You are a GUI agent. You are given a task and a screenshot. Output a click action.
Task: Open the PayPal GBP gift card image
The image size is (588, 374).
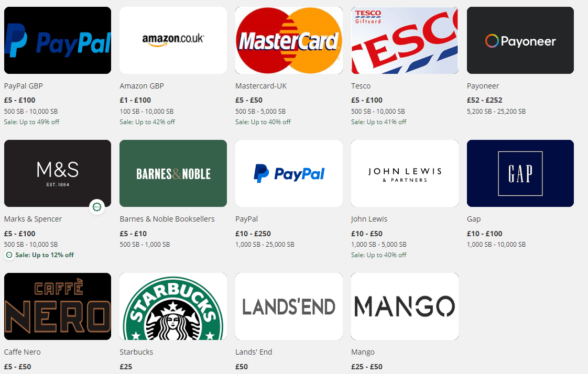57,40
